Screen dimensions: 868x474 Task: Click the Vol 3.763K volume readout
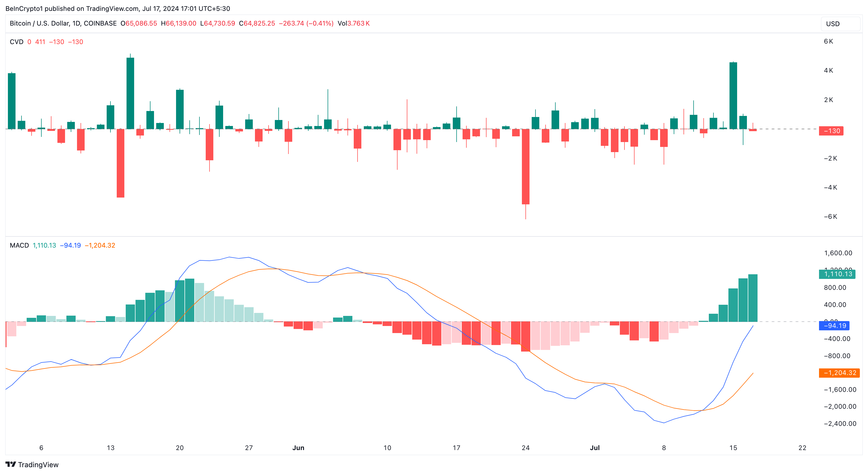pos(353,23)
